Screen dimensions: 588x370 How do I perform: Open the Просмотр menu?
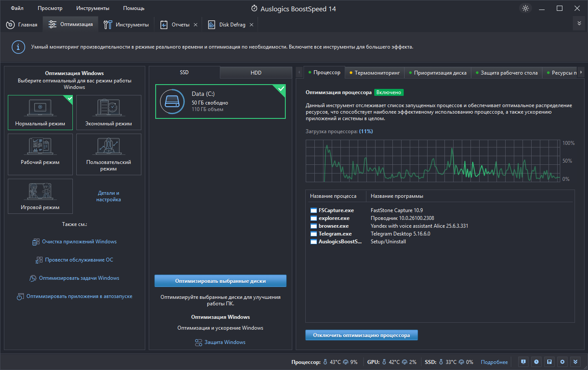(x=50, y=8)
